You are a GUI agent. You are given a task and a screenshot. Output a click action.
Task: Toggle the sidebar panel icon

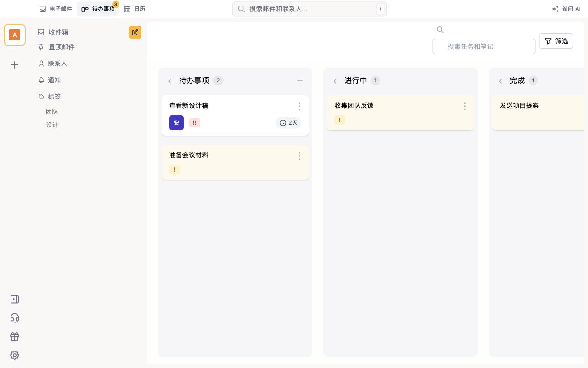point(15,299)
